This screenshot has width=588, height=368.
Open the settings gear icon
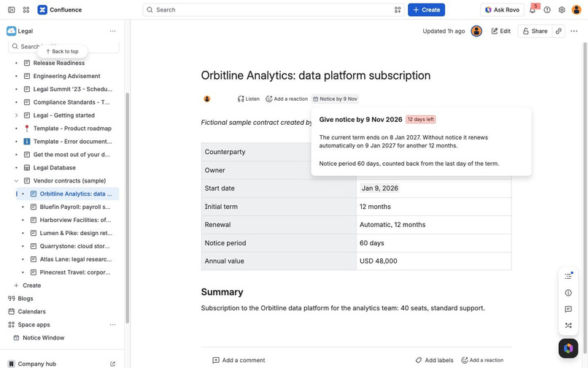pyautogui.click(x=562, y=9)
